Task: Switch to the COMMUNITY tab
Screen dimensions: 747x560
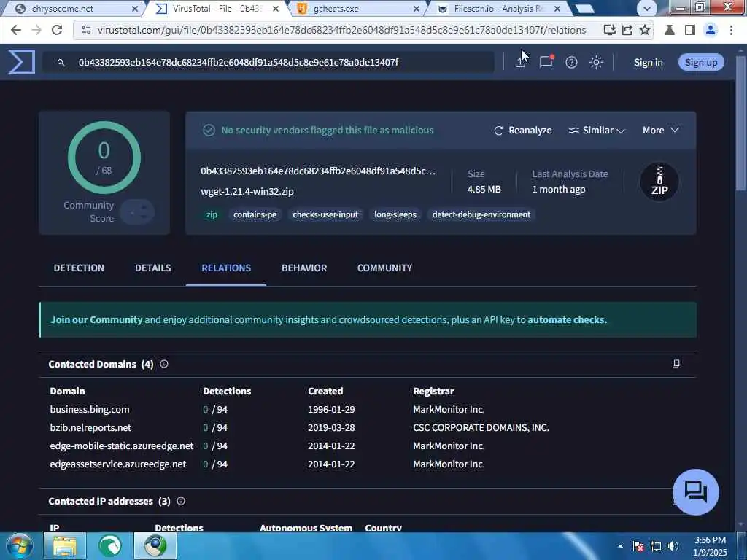Action: 384,268
